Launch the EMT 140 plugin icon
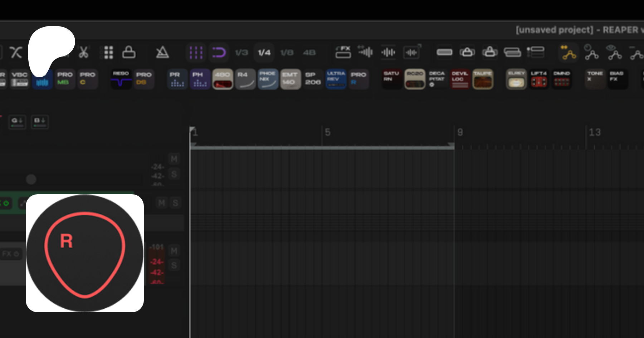 (290, 79)
